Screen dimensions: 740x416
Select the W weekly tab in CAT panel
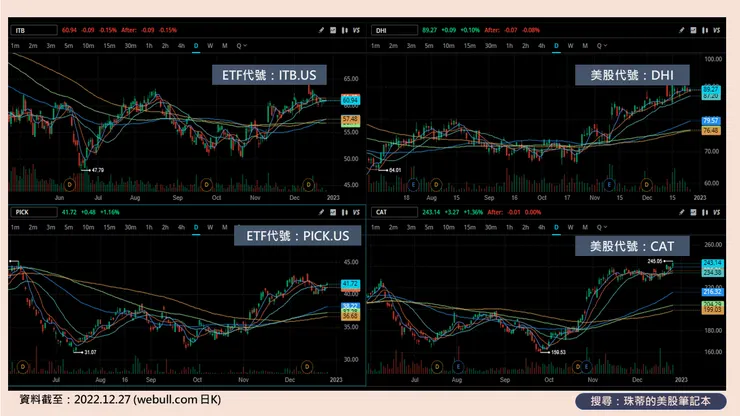(571, 228)
